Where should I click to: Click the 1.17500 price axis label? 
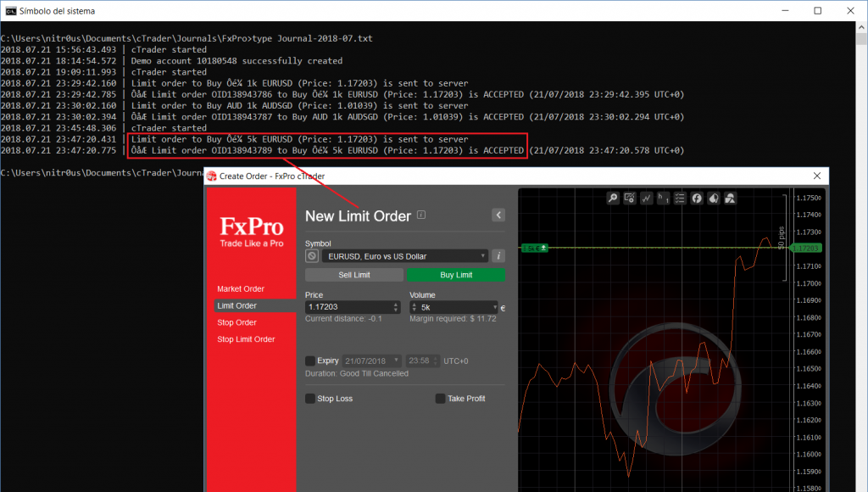[x=809, y=198]
